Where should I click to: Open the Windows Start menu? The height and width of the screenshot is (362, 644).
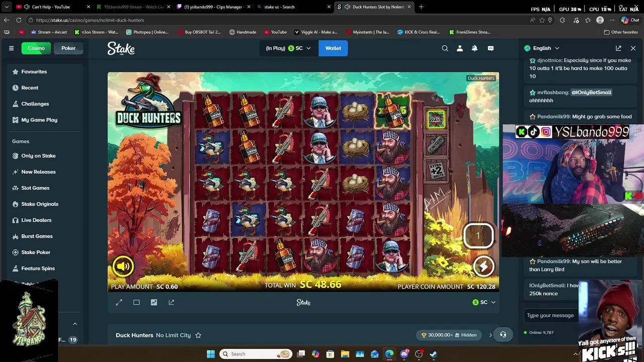(211, 354)
